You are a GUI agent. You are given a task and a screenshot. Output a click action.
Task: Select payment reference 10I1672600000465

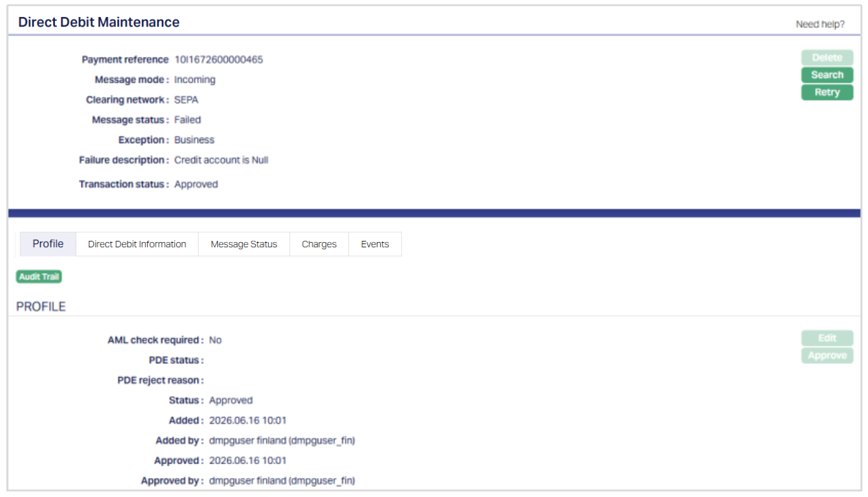click(218, 60)
